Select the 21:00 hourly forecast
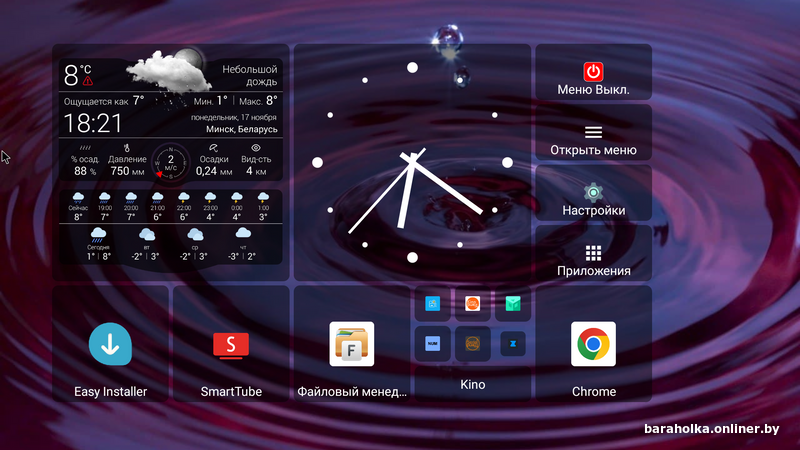The height and width of the screenshot is (450, 800). 158,207
